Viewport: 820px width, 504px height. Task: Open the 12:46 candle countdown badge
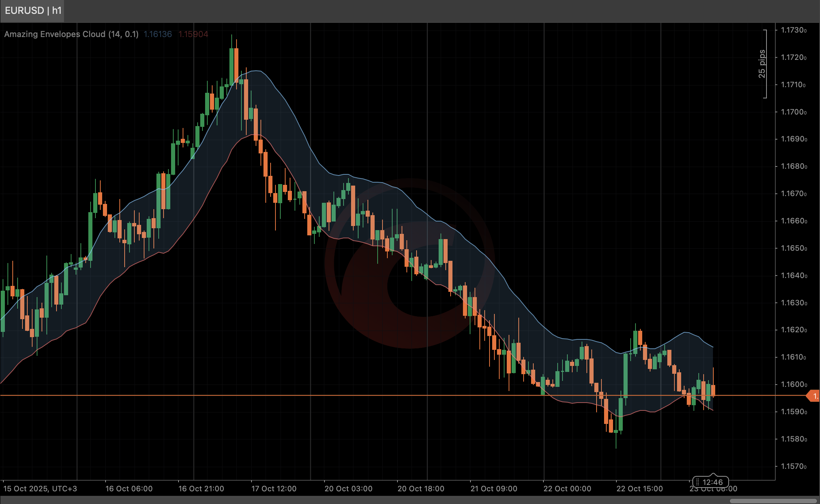pyautogui.click(x=713, y=482)
